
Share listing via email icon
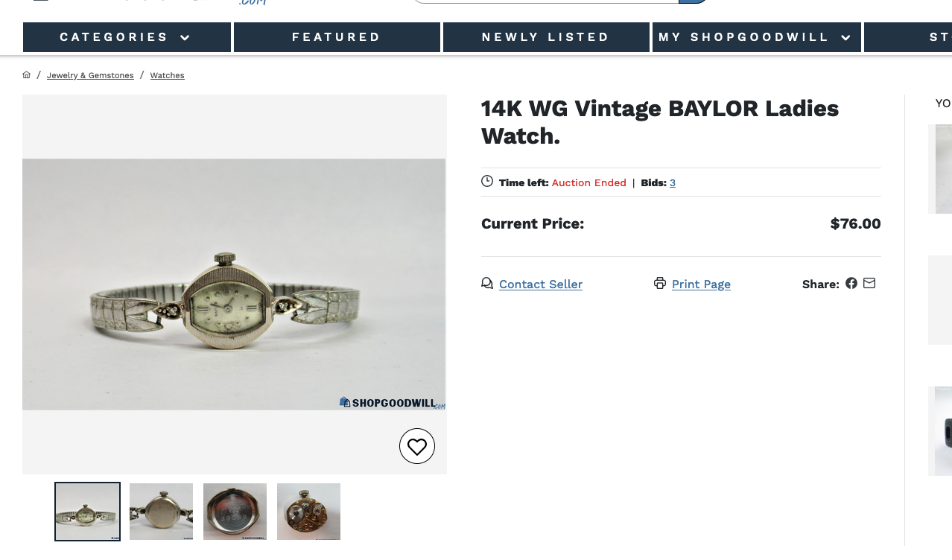[869, 283]
